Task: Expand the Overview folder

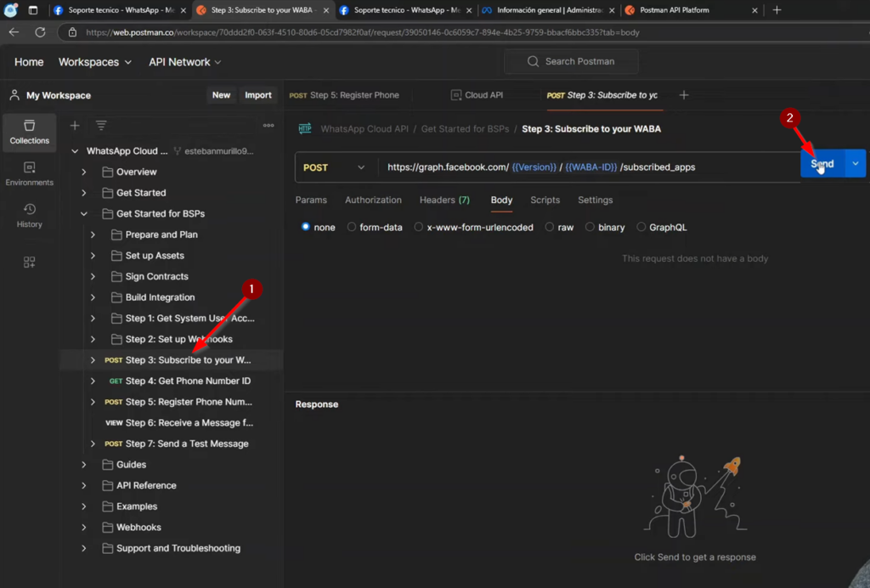Action: 84,172
